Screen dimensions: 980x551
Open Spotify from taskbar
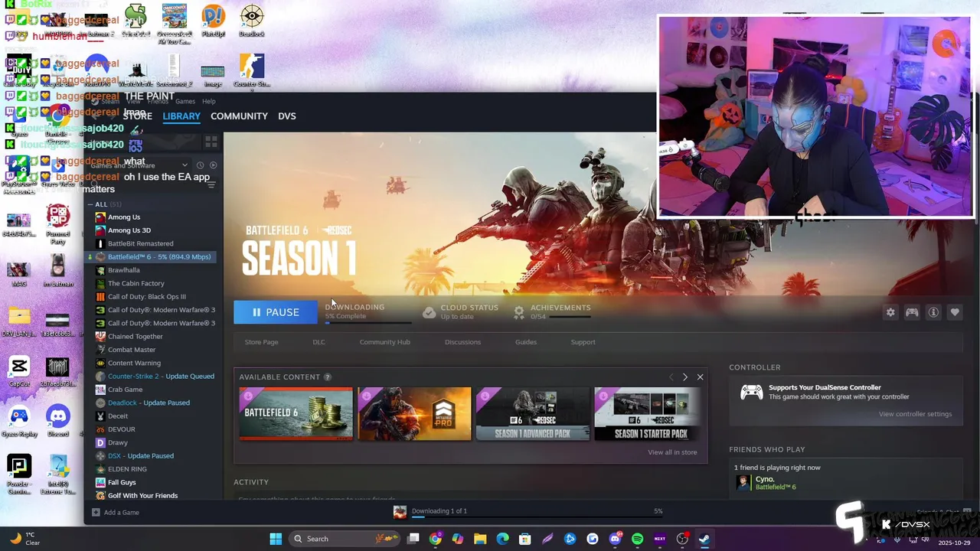[x=637, y=539]
